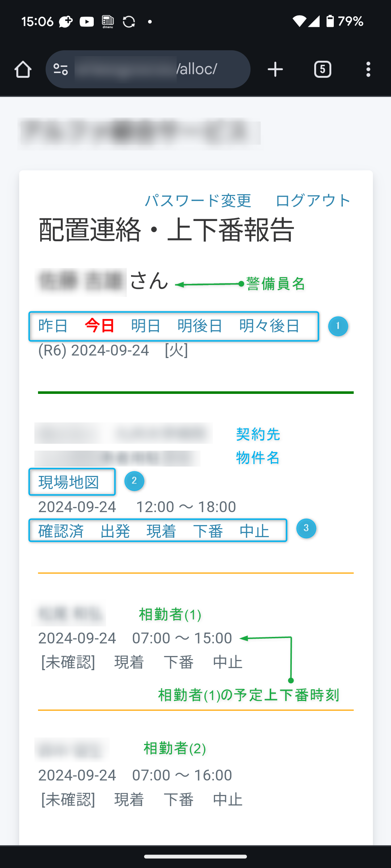
Task: Select the 今日 date tab
Action: [100, 326]
